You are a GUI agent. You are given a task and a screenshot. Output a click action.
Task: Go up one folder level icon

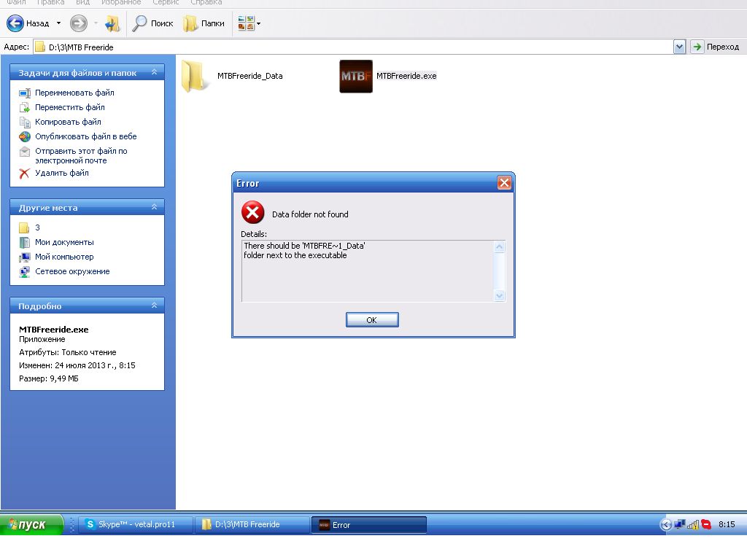click(112, 23)
